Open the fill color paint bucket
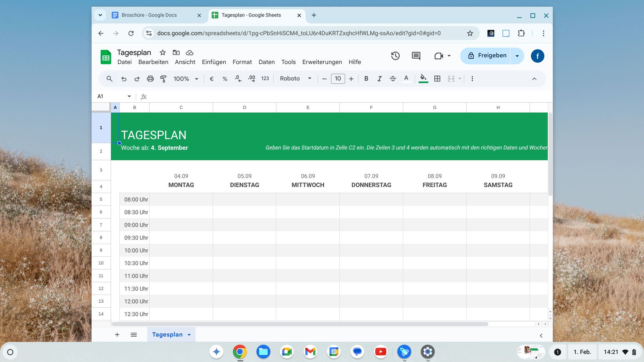The image size is (644, 362). pyautogui.click(x=423, y=79)
